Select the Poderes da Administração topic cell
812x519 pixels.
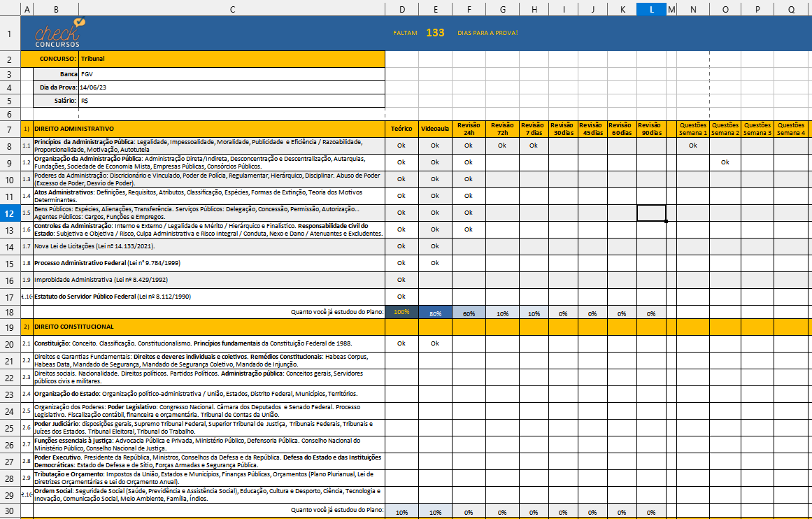coord(208,179)
